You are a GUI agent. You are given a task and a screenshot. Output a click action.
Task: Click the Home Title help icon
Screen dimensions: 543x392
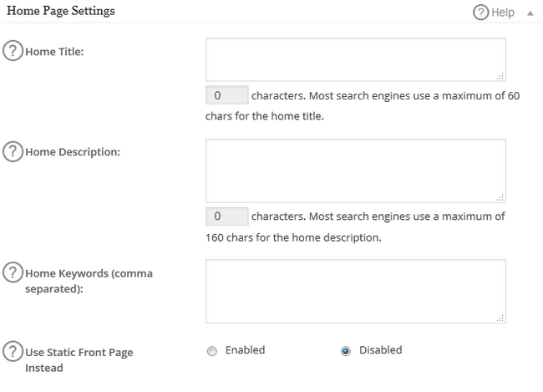tap(13, 51)
